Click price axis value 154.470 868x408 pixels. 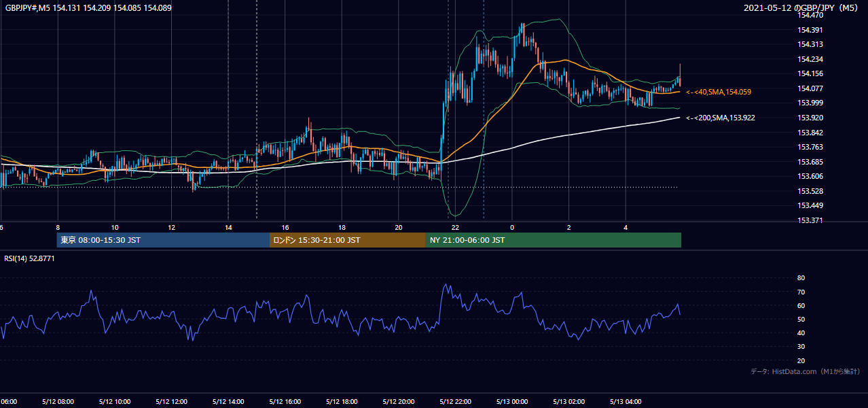[x=811, y=15]
